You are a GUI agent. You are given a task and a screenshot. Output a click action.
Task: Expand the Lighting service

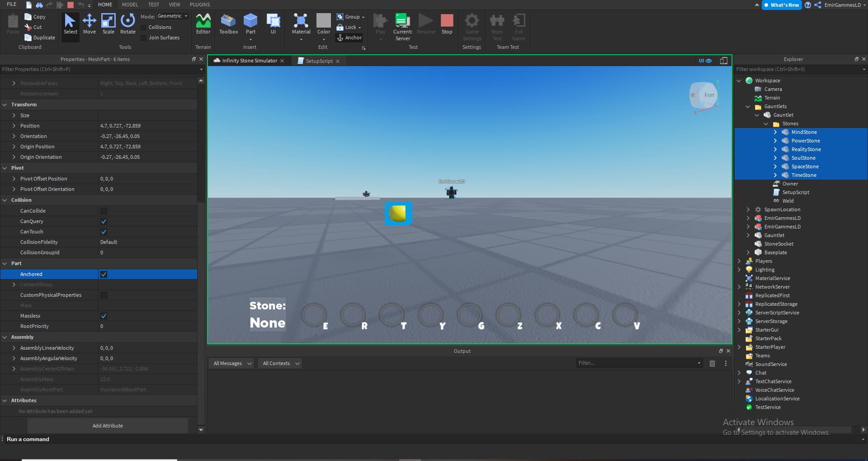[x=739, y=270]
